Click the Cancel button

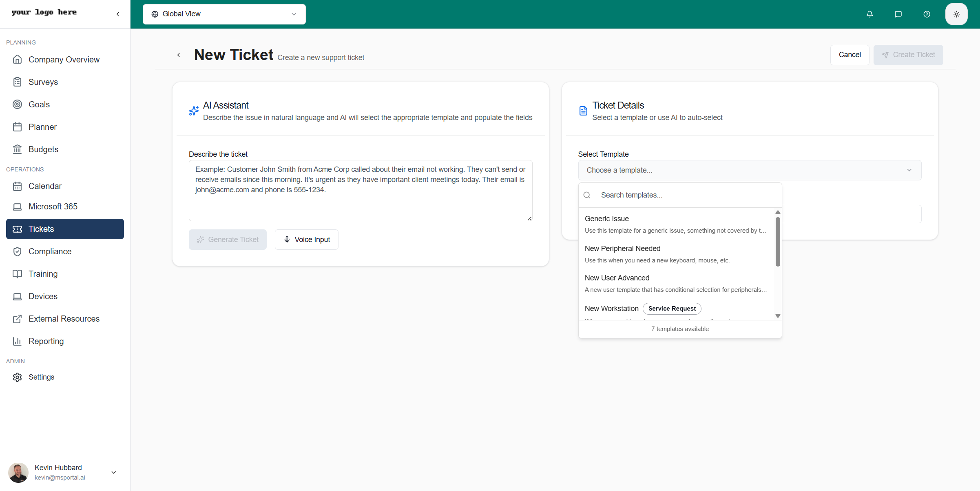pyautogui.click(x=849, y=55)
